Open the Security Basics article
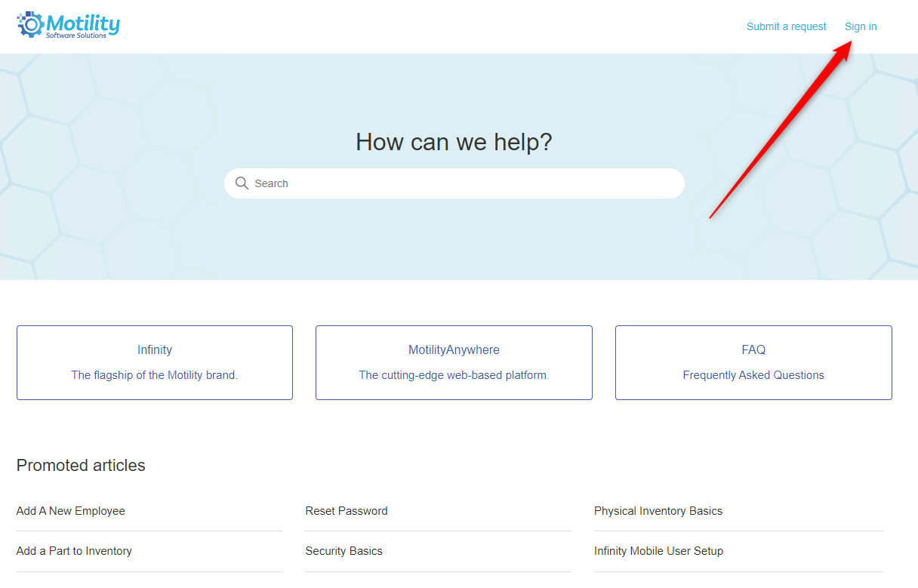Image resolution: width=918 pixels, height=588 pixels. click(x=343, y=551)
